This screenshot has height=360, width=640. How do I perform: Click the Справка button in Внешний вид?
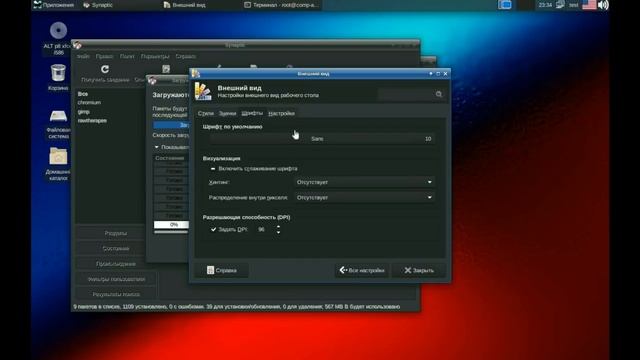click(x=222, y=270)
